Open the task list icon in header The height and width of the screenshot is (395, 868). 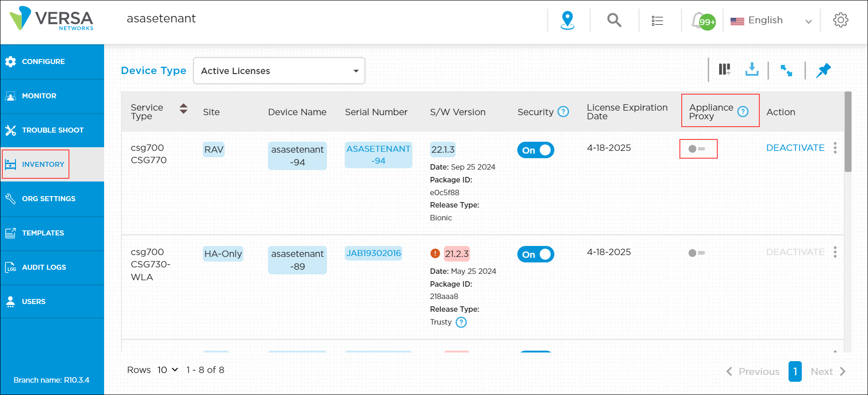point(657,21)
